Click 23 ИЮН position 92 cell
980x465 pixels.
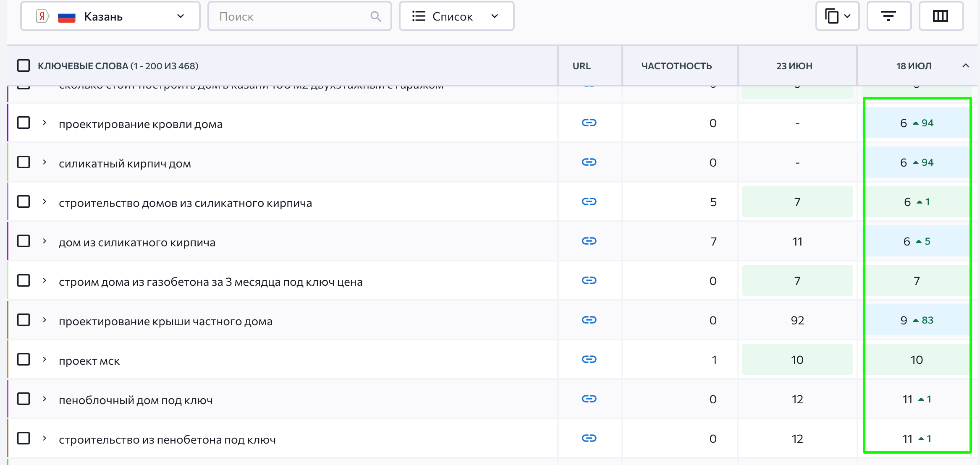click(x=797, y=320)
